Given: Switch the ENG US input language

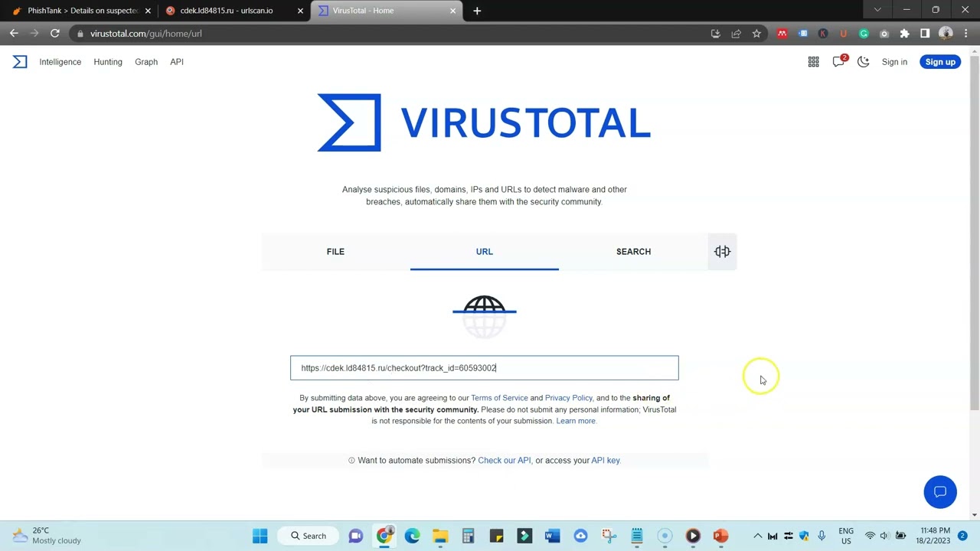Looking at the screenshot, I should pyautogui.click(x=846, y=536).
